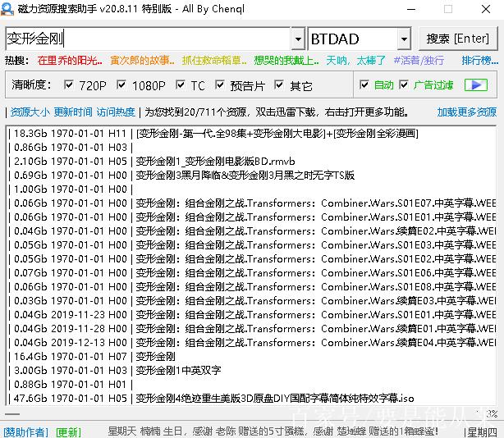Select the 2019-11-23 S01E01 result row
This screenshot has height=438, width=504.
coord(250,315)
